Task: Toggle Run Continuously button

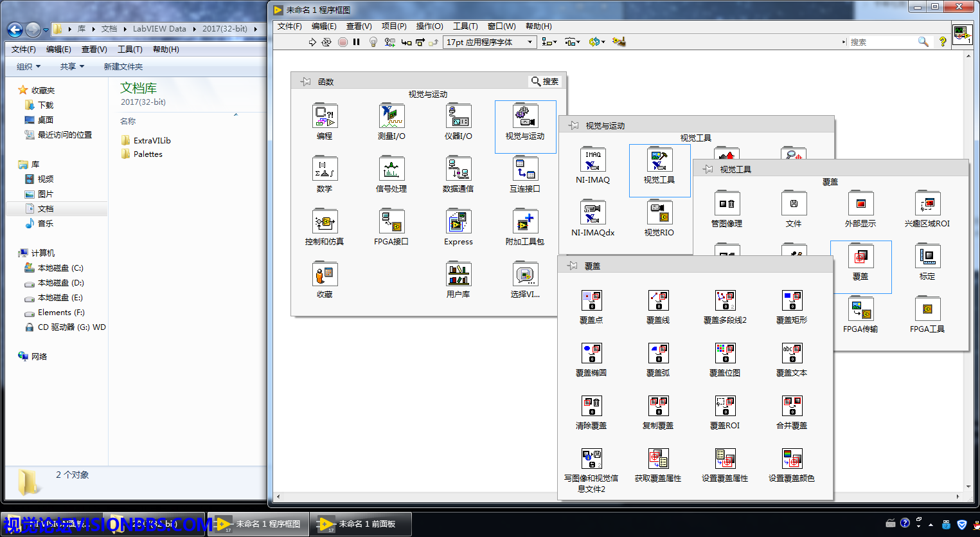Action: pyautogui.click(x=326, y=42)
